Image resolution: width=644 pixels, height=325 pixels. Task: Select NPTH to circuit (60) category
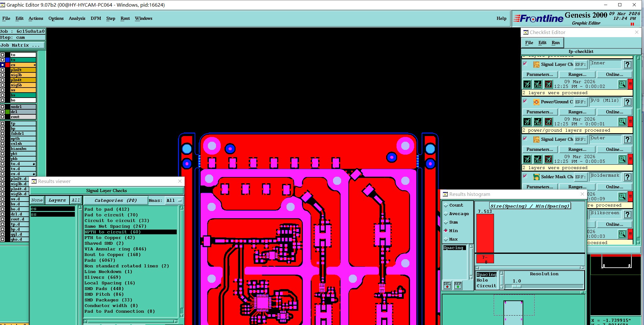pos(130,232)
